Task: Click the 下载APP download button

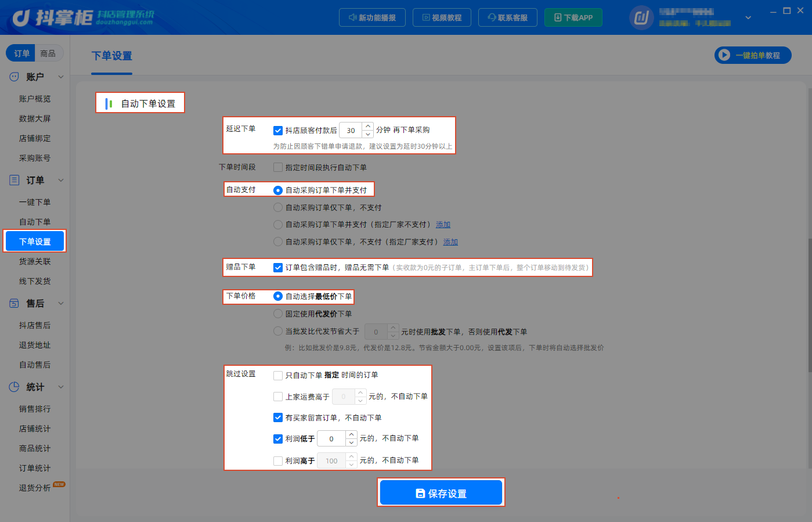Action: point(573,17)
